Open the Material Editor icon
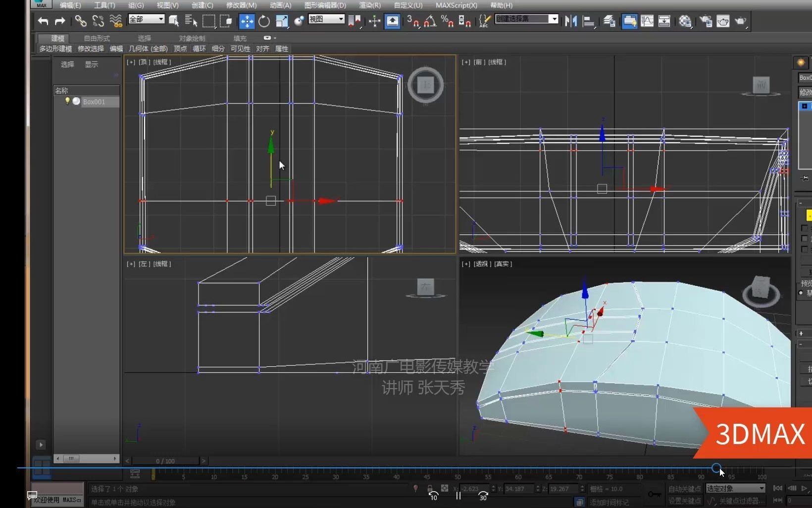 click(x=685, y=21)
